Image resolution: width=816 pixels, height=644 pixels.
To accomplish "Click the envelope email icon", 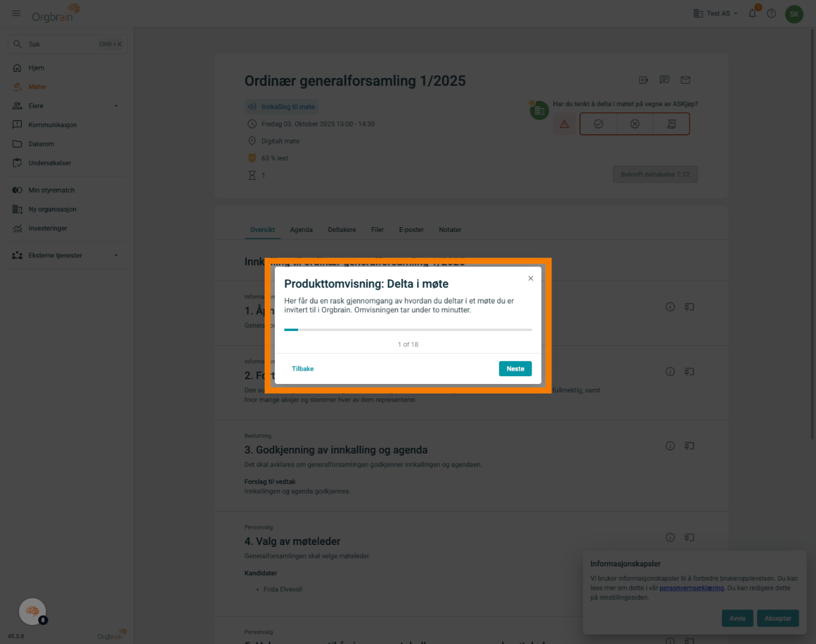I will 685,80.
